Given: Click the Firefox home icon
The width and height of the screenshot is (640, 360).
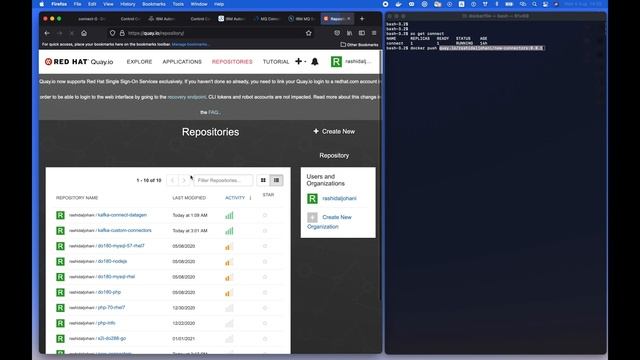Looking at the screenshot, I should click(84, 33).
